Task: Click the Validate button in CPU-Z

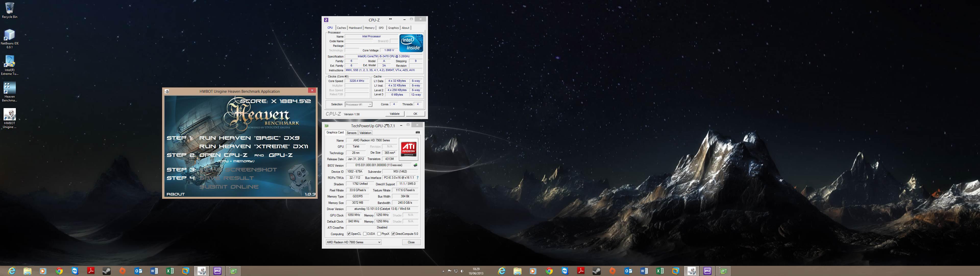Action: point(395,114)
